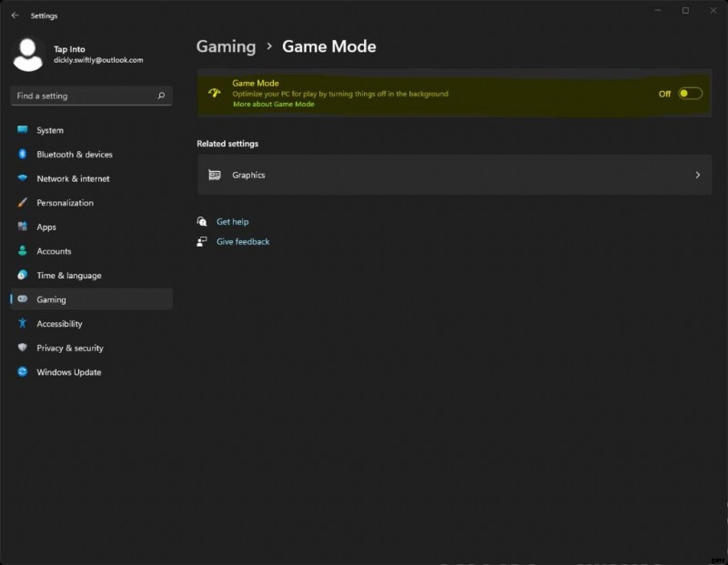The width and height of the screenshot is (728, 565).
Task: Click the back arrow in Settings title bar
Action: (x=15, y=15)
